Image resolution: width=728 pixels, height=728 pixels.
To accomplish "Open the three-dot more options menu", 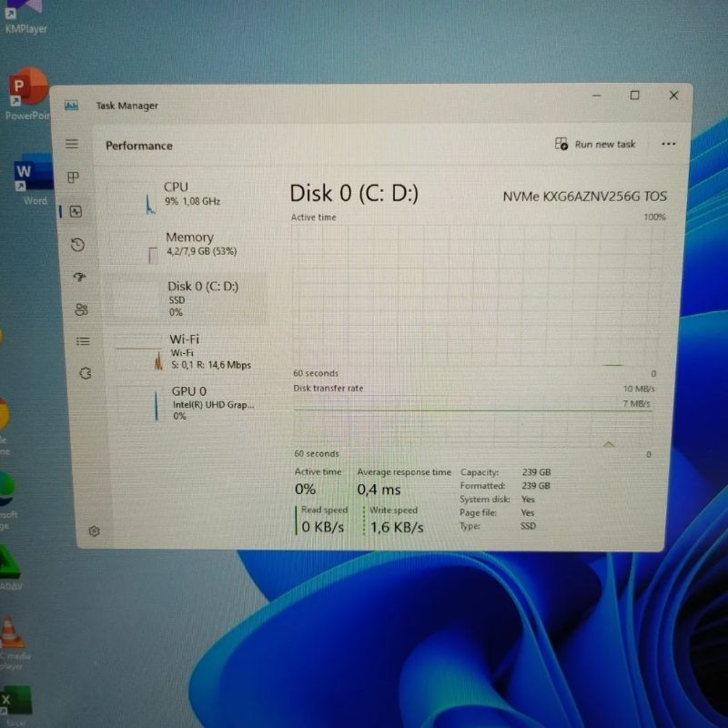I will (x=669, y=144).
